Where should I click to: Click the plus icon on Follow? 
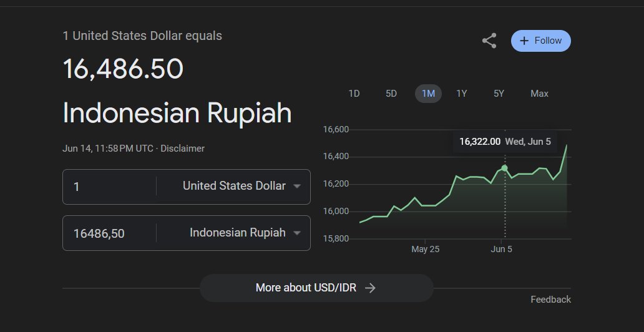[x=524, y=41]
